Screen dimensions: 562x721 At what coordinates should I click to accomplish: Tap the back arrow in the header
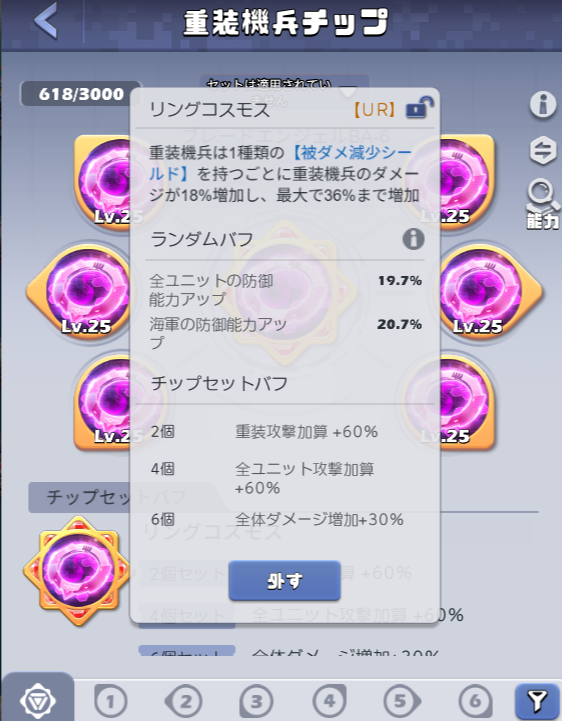(x=46, y=20)
